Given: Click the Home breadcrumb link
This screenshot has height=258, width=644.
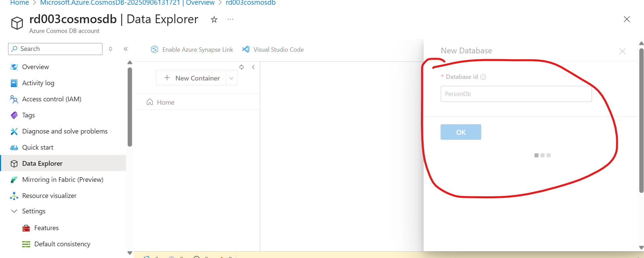Looking at the screenshot, I should 19,3.
